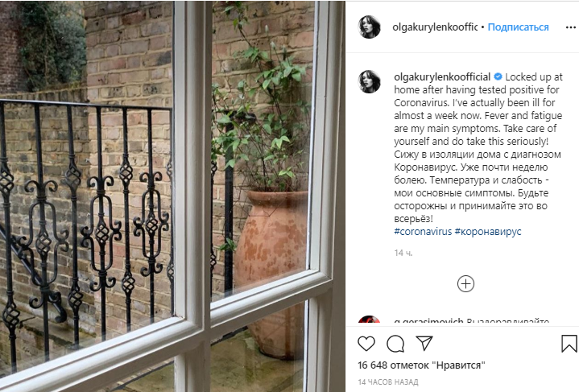The image size is (579, 392).
Task: Open olgakurylenkoofficial username in the caption
Action: [442, 76]
